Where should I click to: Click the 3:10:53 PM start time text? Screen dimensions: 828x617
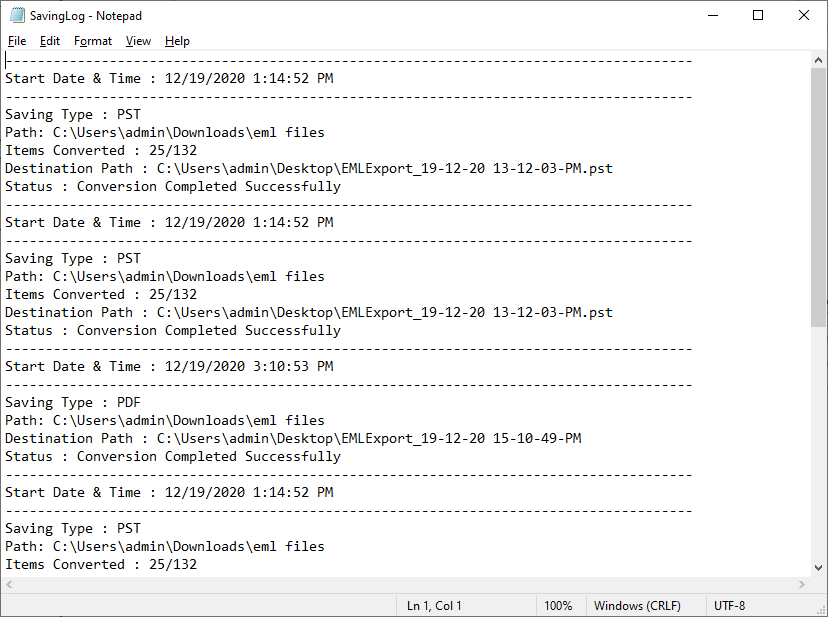[293, 366]
